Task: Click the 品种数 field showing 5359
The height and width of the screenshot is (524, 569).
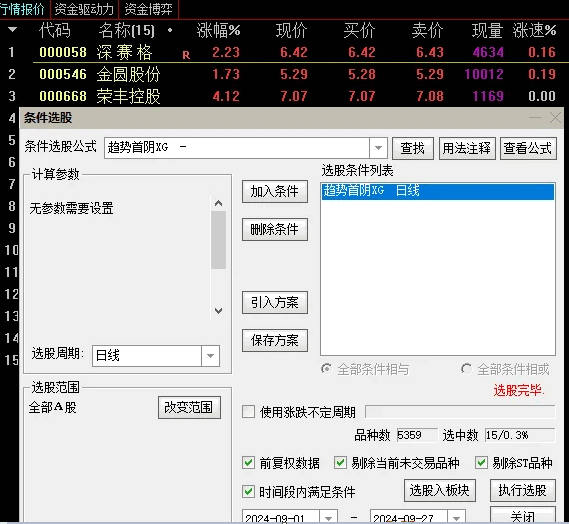Action: [x=417, y=435]
